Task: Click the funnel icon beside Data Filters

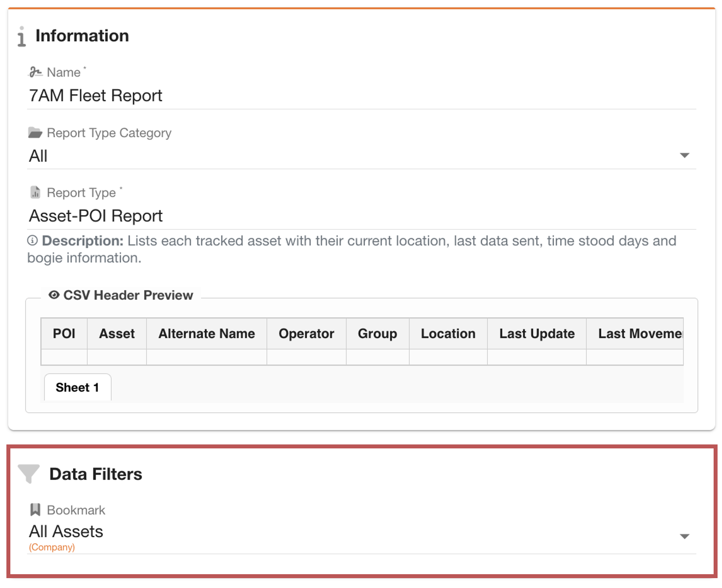Action: click(x=29, y=474)
